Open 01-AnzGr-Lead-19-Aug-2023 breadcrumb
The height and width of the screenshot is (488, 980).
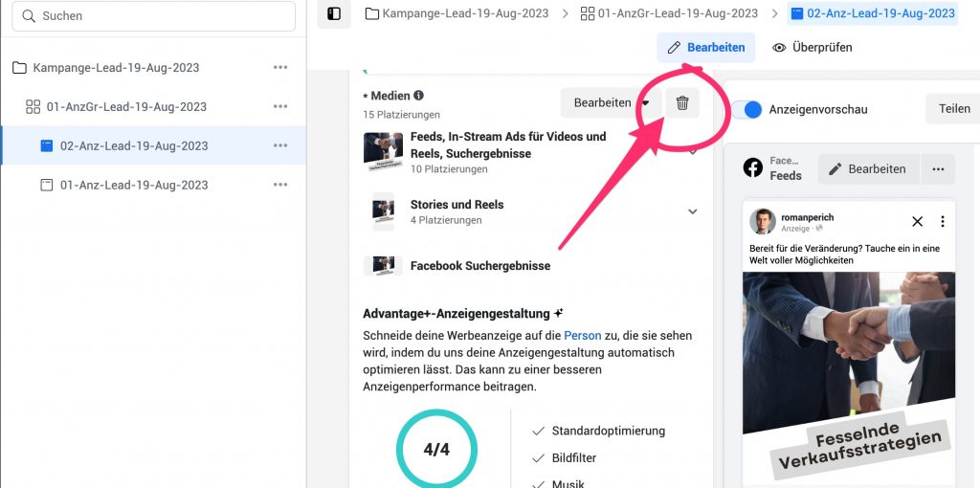[x=669, y=13]
